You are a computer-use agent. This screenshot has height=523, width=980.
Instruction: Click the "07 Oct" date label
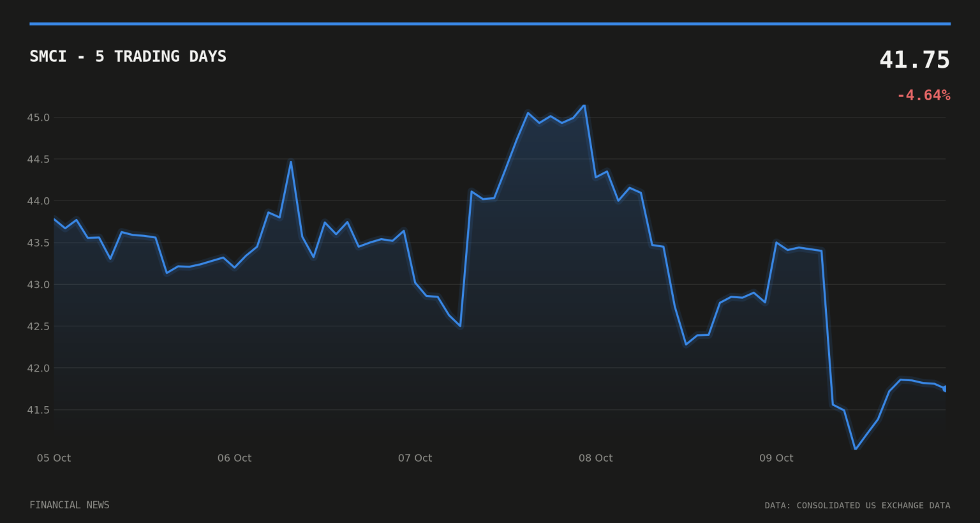[415, 458]
